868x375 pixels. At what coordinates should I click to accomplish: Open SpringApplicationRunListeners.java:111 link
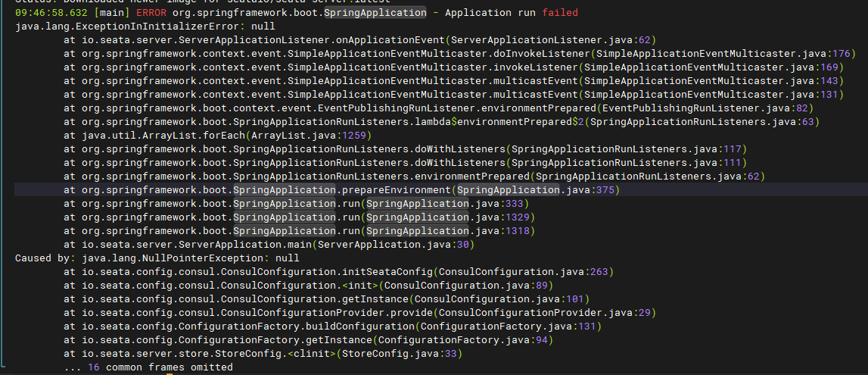(627, 162)
